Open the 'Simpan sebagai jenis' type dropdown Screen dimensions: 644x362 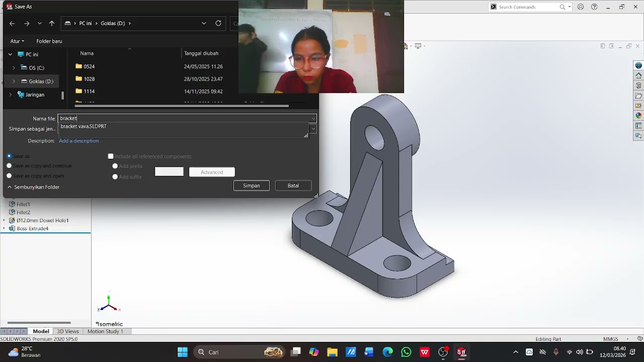pyautogui.click(x=313, y=129)
